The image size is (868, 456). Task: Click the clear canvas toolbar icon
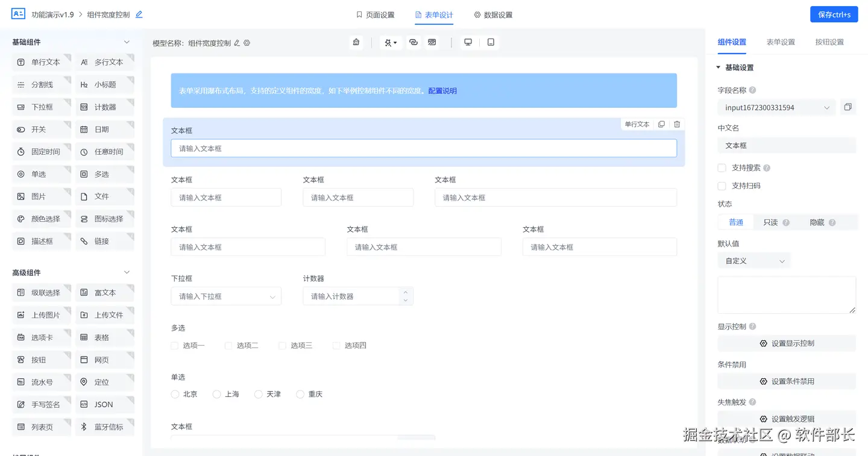[356, 42]
